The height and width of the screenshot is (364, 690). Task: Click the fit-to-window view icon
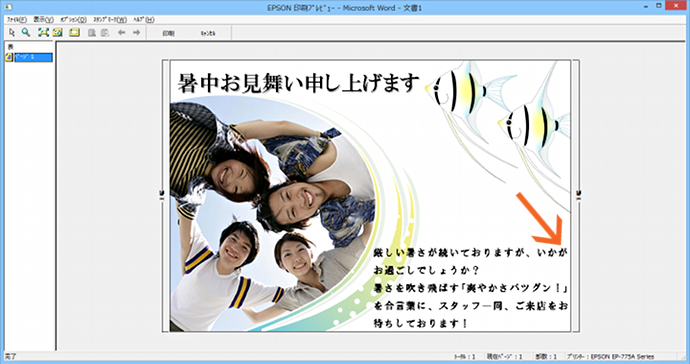[x=43, y=33]
